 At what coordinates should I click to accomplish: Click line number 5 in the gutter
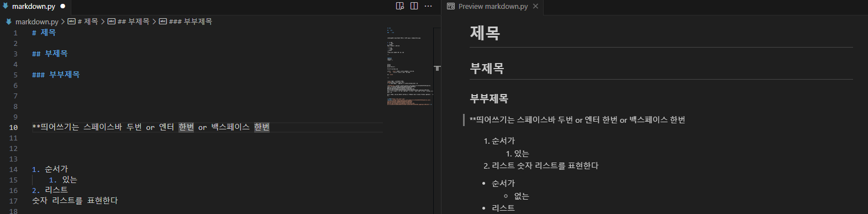click(x=15, y=75)
